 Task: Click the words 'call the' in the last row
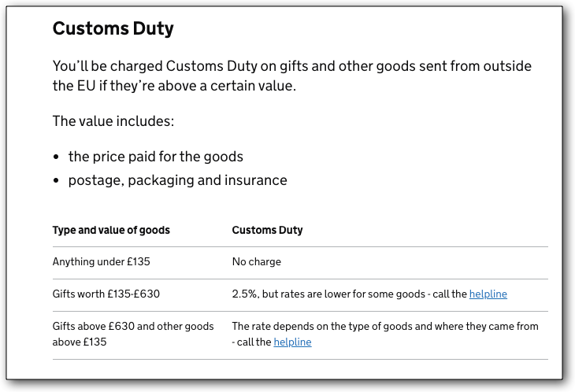click(254, 342)
